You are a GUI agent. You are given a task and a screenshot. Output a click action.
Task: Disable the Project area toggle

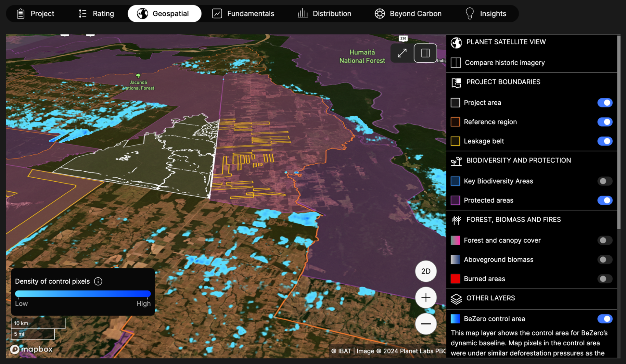click(605, 103)
